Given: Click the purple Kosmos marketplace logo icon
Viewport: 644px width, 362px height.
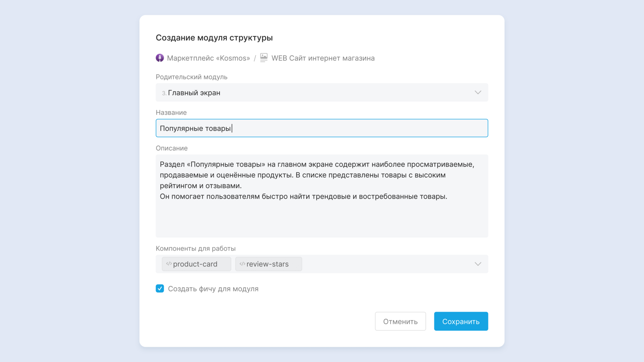Looking at the screenshot, I should click(x=160, y=58).
